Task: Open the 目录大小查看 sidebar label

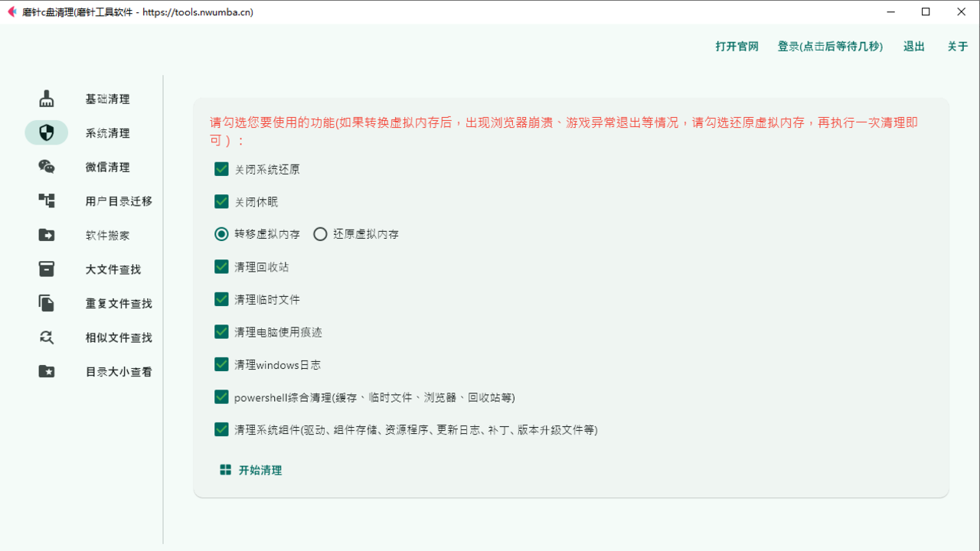Action: tap(119, 372)
